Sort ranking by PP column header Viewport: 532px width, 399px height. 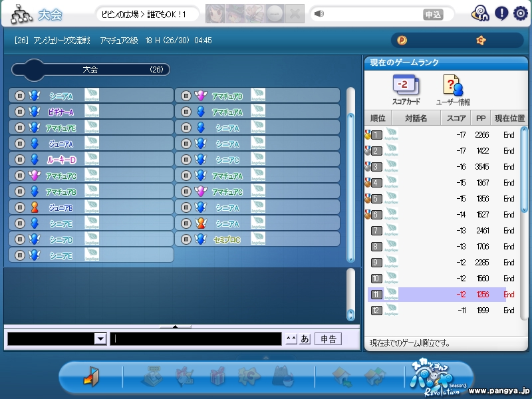tap(481, 118)
